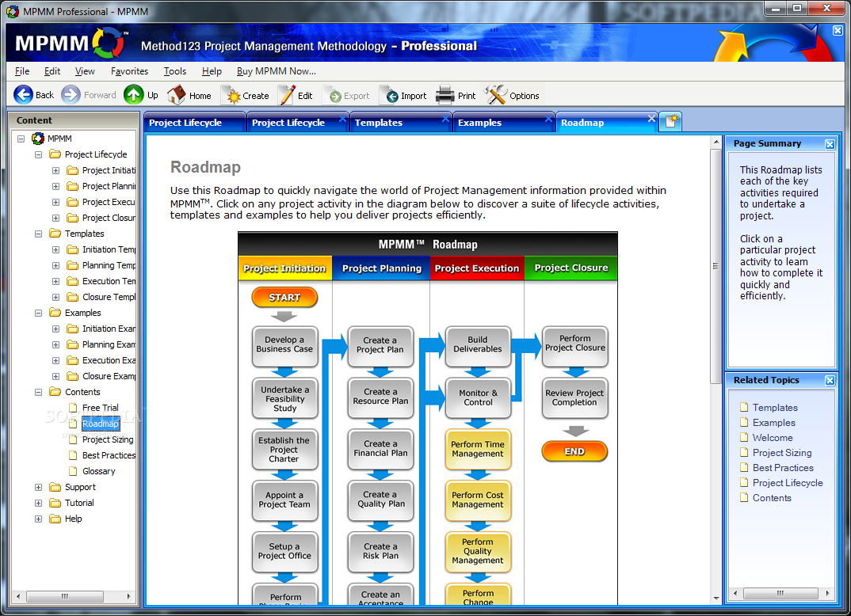Click the Project Execution phase header
Viewport: 851px width, 616px height.
point(477,268)
